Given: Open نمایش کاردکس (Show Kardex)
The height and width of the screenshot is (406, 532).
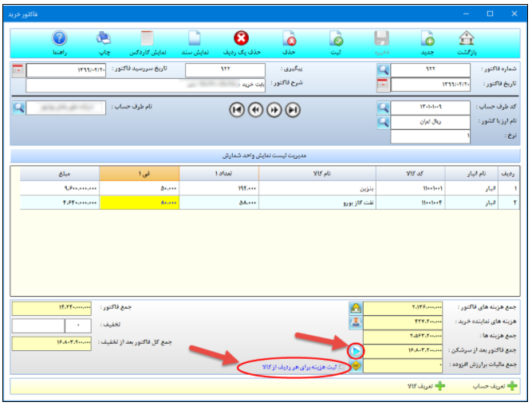Looking at the screenshot, I should pos(147,39).
